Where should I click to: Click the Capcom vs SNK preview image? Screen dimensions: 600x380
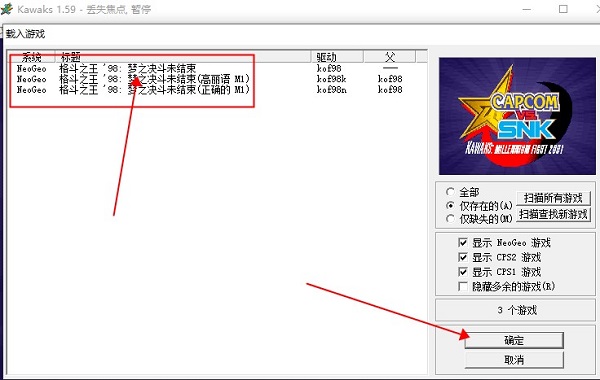pos(517,116)
